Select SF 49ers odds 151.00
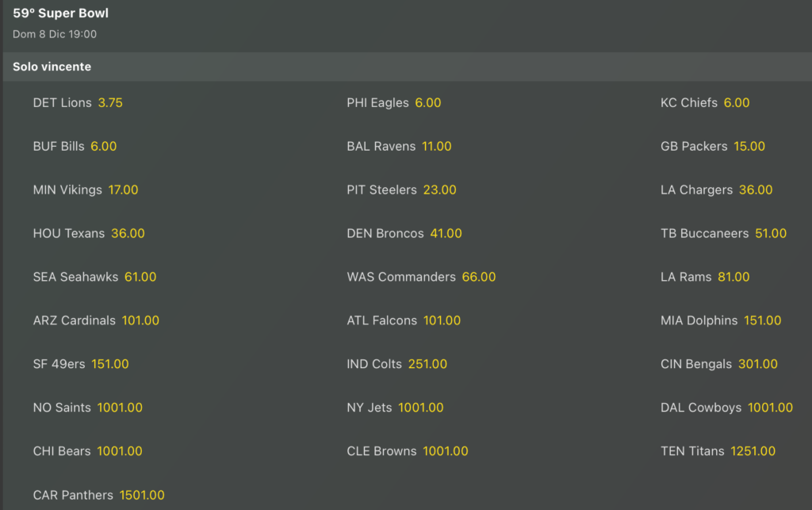 (110, 365)
